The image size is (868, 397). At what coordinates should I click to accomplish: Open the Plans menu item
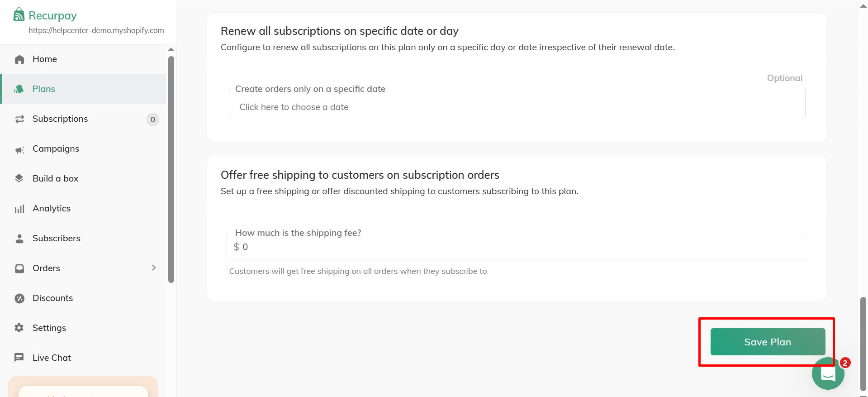[x=44, y=89]
